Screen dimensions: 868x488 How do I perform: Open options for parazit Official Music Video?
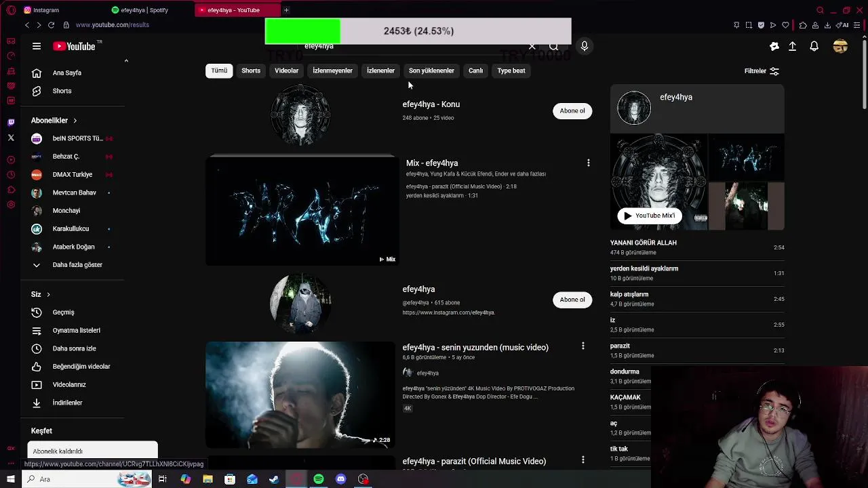pyautogui.click(x=583, y=460)
